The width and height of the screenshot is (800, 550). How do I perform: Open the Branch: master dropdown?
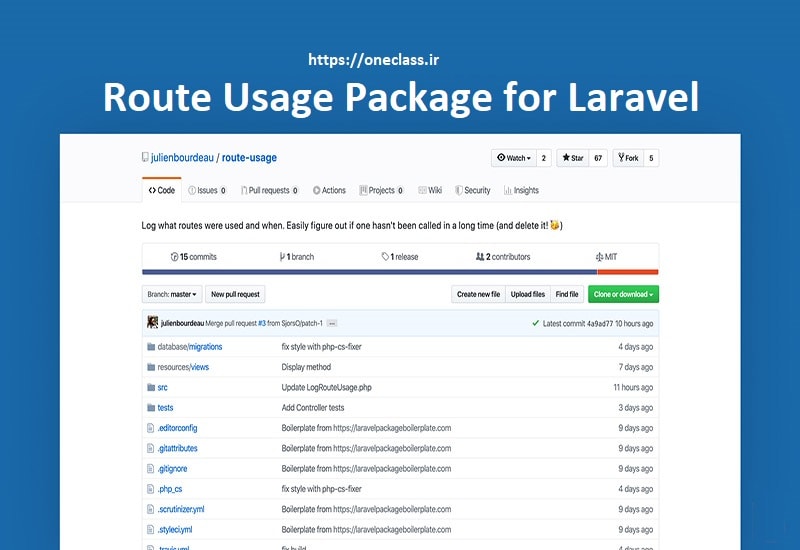pyautogui.click(x=172, y=294)
